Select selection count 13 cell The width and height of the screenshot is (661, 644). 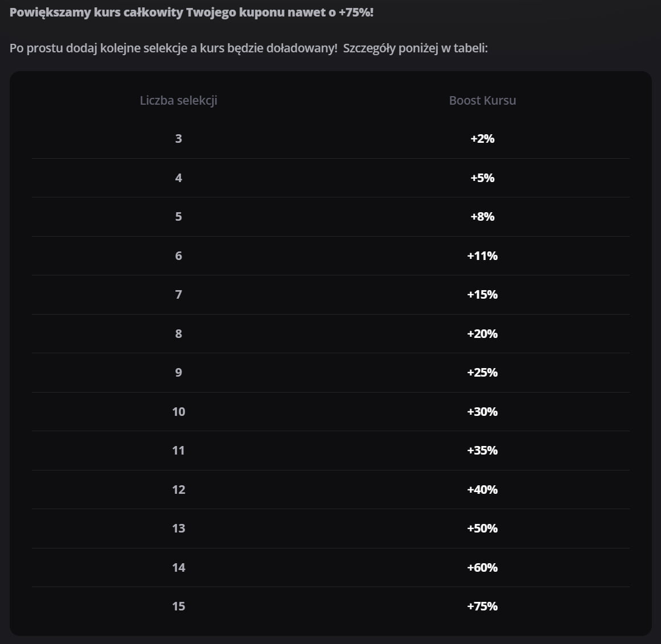pyautogui.click(x=178, y=529)
